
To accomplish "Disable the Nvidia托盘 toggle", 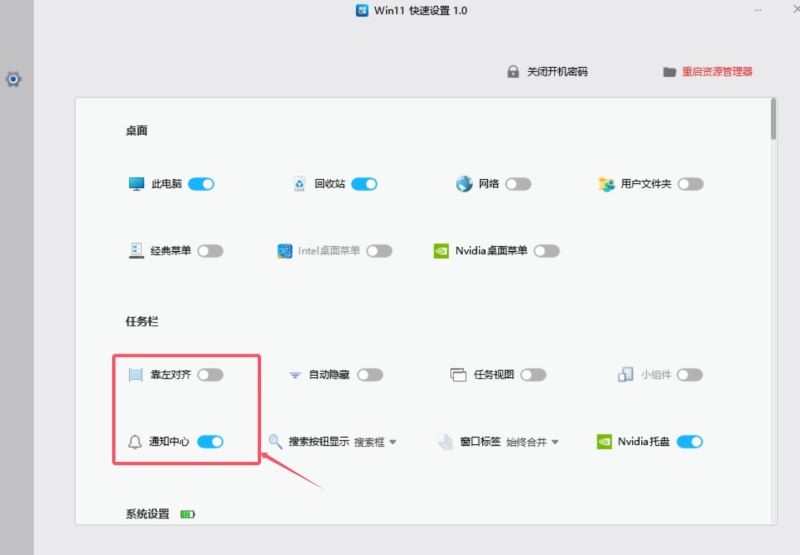I will (x=690, y=442).
